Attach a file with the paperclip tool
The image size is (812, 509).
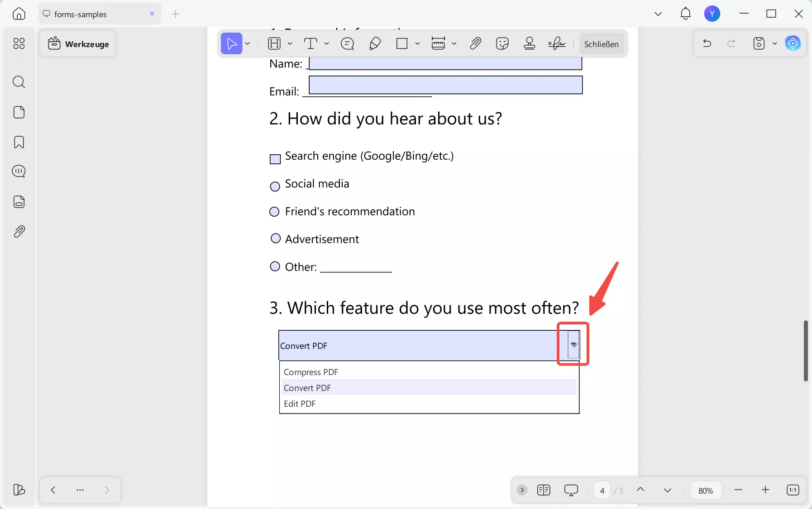coord(476,43)
